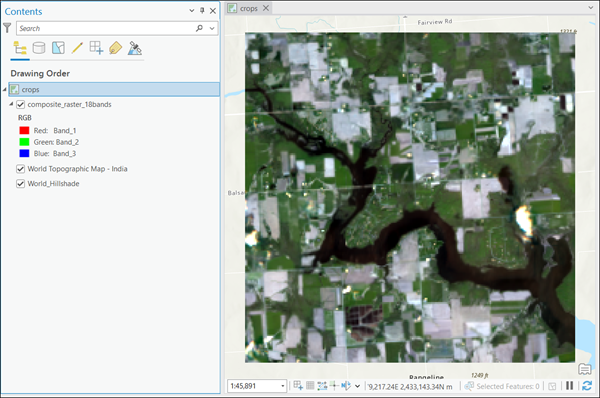The height and width of the screenshot is (398, 600).
Task: Close the Contents pane
Action: click(213, 11)
